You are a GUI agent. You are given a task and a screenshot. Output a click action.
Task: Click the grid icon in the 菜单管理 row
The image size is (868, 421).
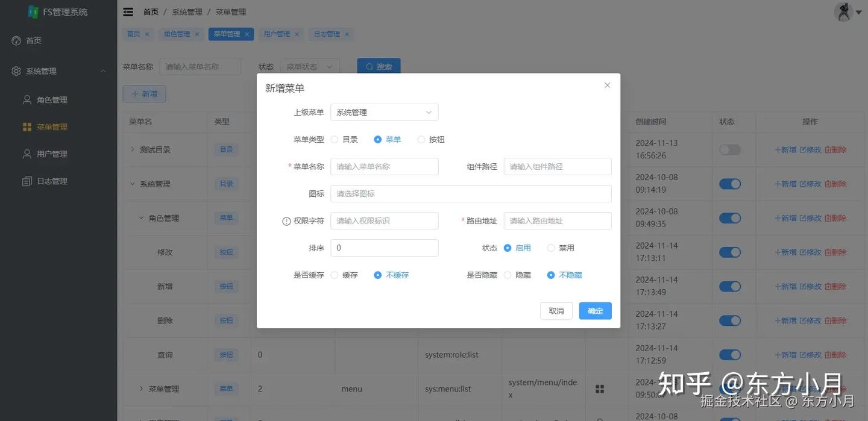599,388
